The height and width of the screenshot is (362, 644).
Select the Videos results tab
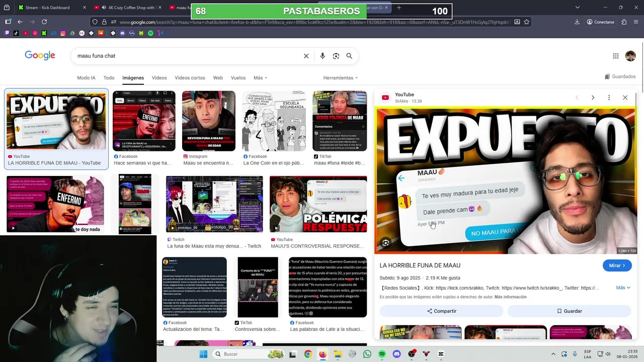click(x=159, y=78)
